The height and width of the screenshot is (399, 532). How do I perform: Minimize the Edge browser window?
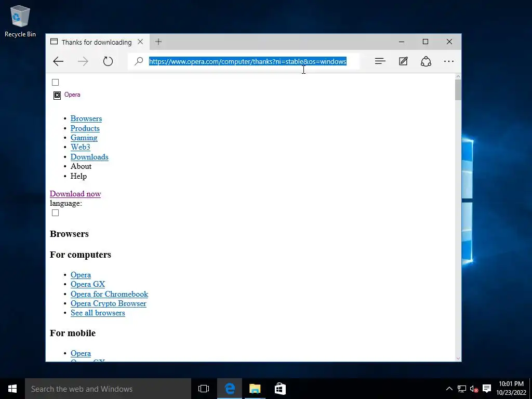402,42
